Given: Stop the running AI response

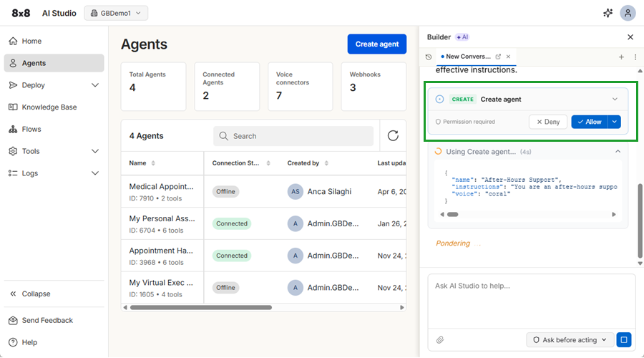Looking at the screenshot, I should 623,340.
